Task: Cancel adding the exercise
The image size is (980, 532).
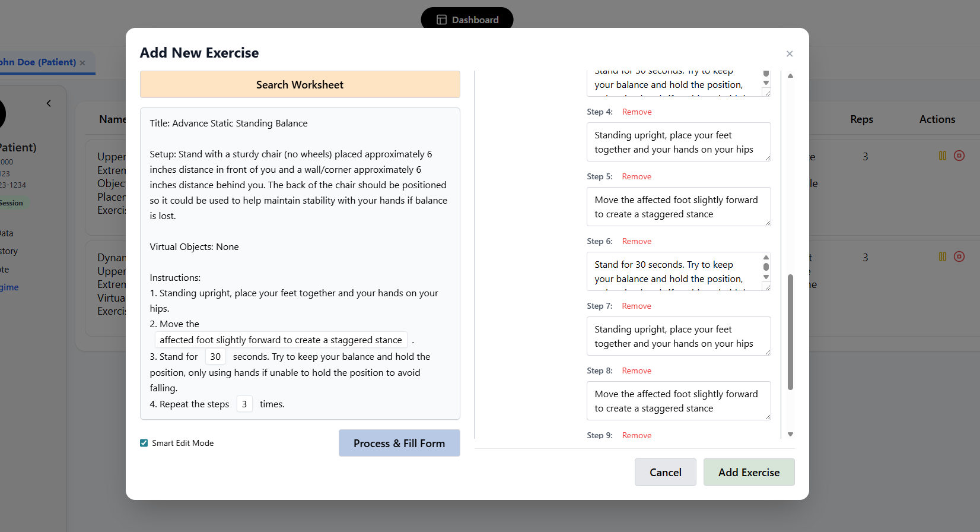Action: tap(665, 472)
